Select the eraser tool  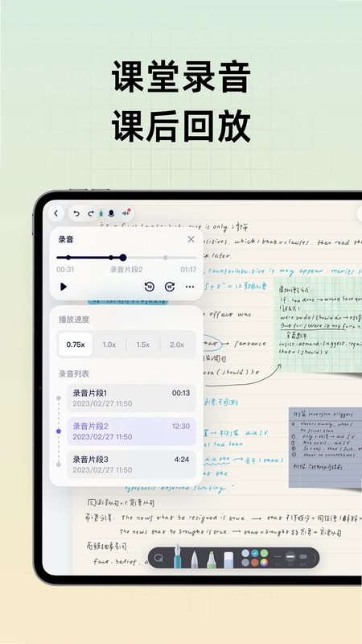[x=228, y=559]
